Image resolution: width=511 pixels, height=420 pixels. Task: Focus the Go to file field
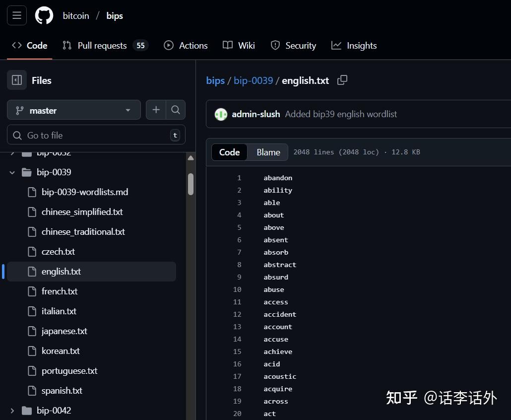pos(96,135)
